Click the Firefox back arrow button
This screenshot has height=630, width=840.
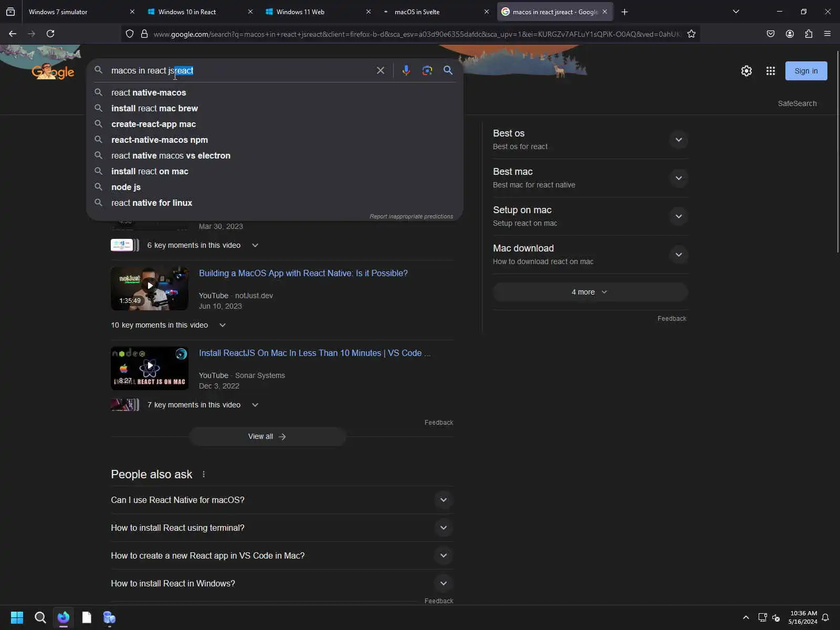(x=13, y=34)
